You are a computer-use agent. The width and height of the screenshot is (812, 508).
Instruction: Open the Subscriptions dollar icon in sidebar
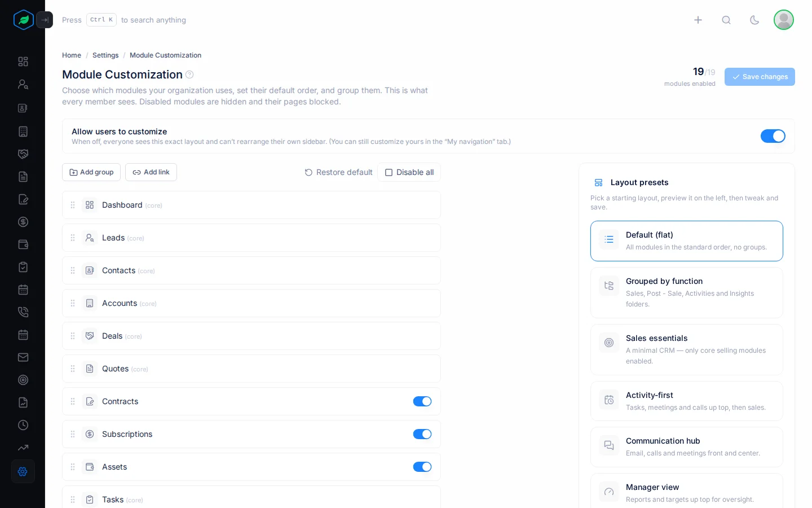pos(23,222)
